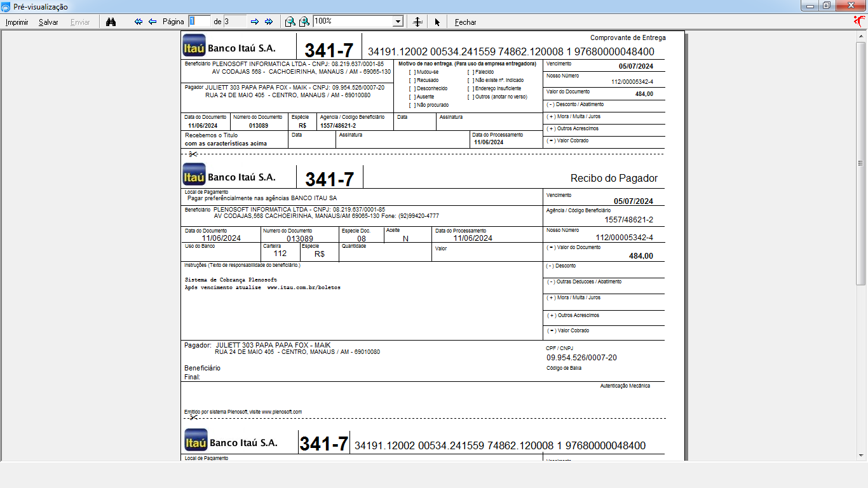The height and width of the screenshot is (488, 868).
Task: Click the disabled Enviar option
Action: click(x=80, y=22)
